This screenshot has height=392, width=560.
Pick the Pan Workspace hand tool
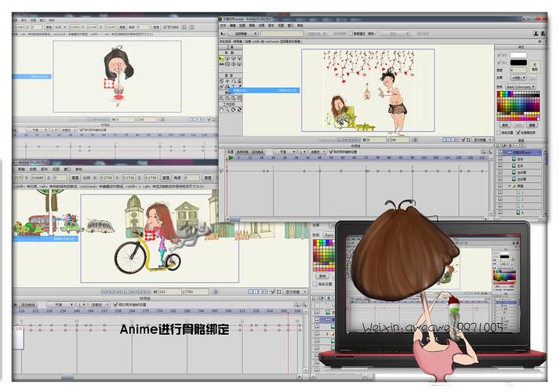221,110
